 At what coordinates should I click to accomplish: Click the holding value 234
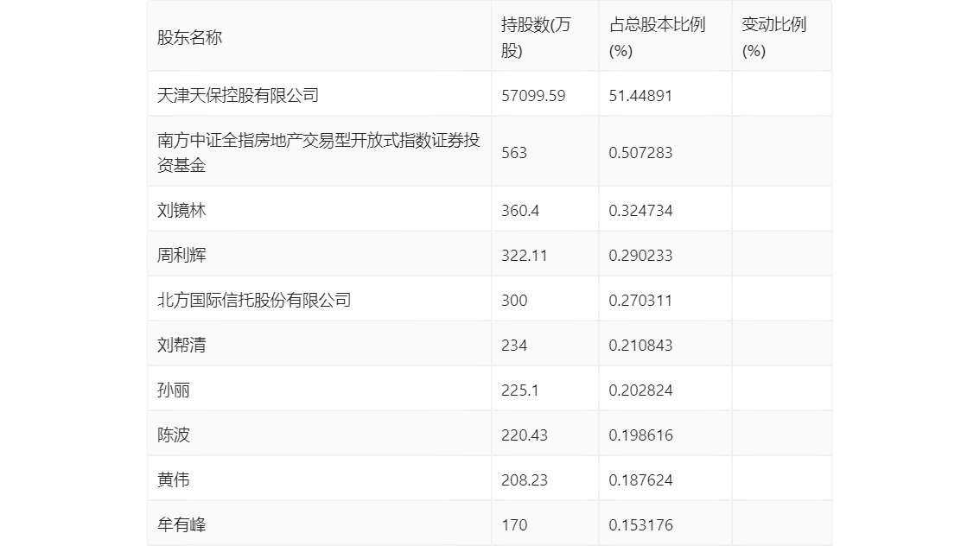[514, 346]
